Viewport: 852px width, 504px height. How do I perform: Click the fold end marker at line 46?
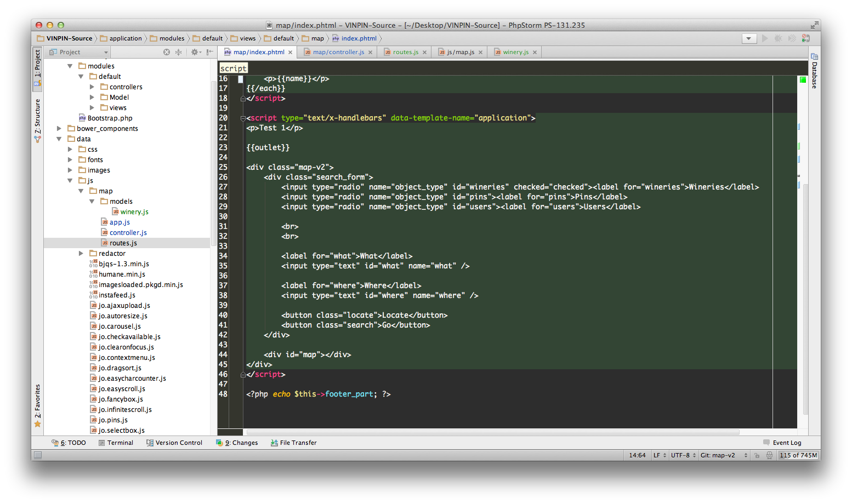point(242,375)
